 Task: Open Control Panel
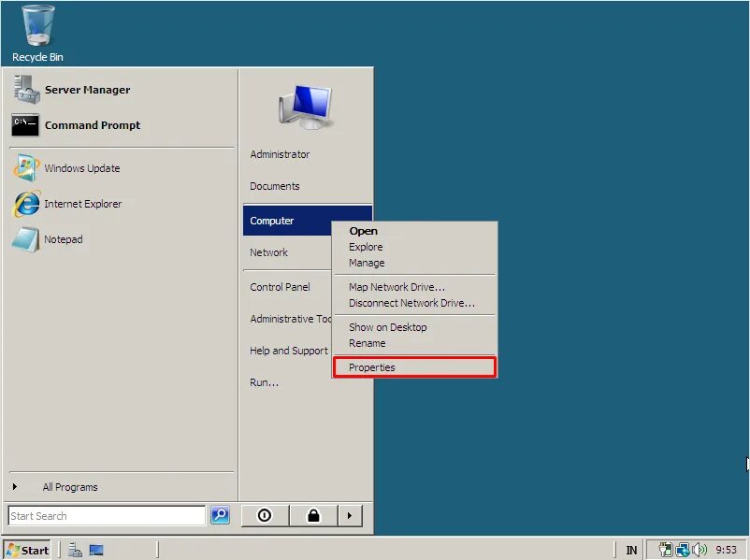click(280, 287)
